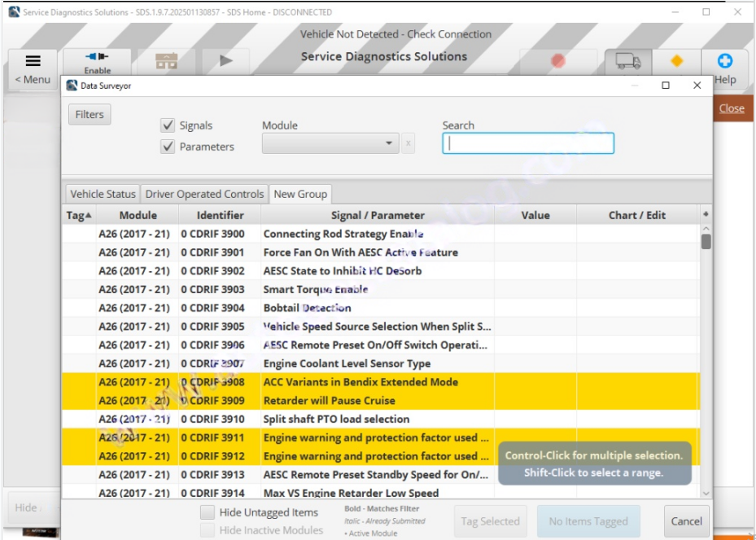The image size is (756, 540).
Task: Enable Hide Untagged Items checkbox
Action: [208, 512]
